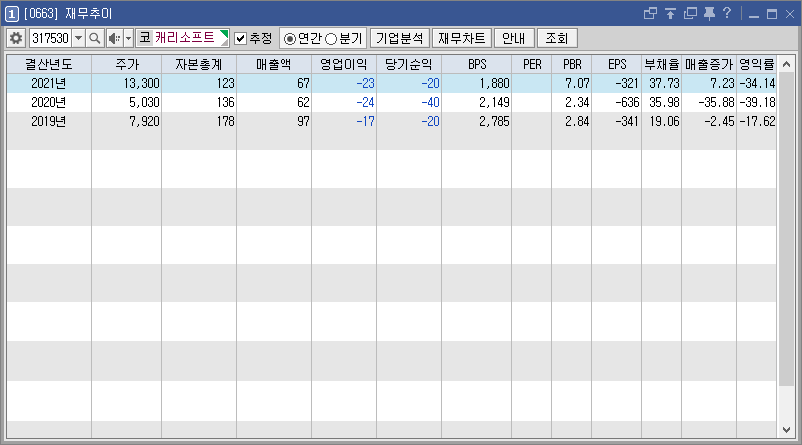
Task: Click the pop-out window icon in title bar
Action: point(650,13)
